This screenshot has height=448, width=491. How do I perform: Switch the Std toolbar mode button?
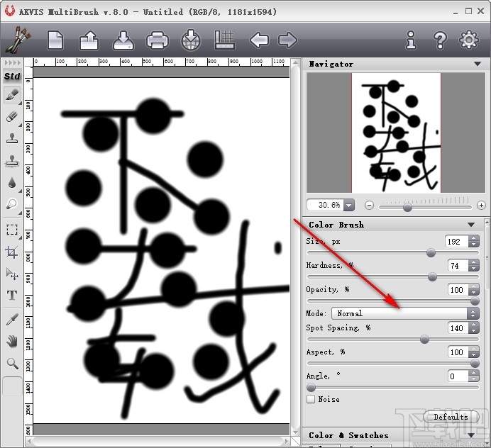12,77
